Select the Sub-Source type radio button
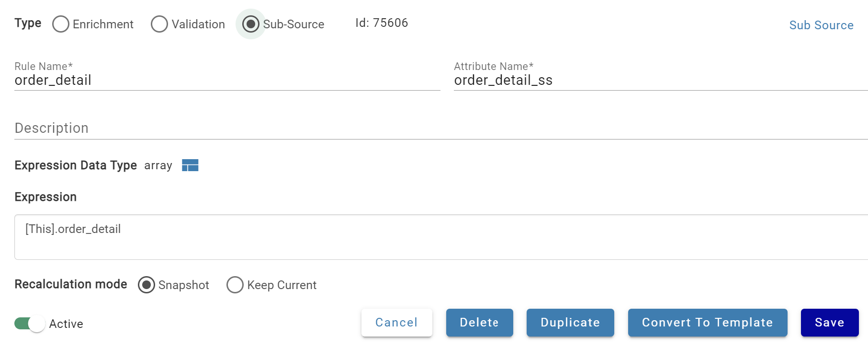The image size is (868, 349). tap(250, 24)
